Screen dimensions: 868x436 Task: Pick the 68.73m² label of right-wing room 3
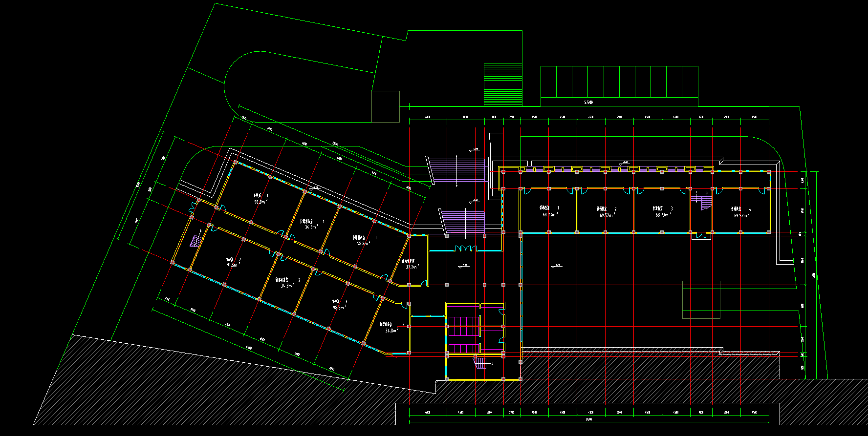(x=664, y=215)
